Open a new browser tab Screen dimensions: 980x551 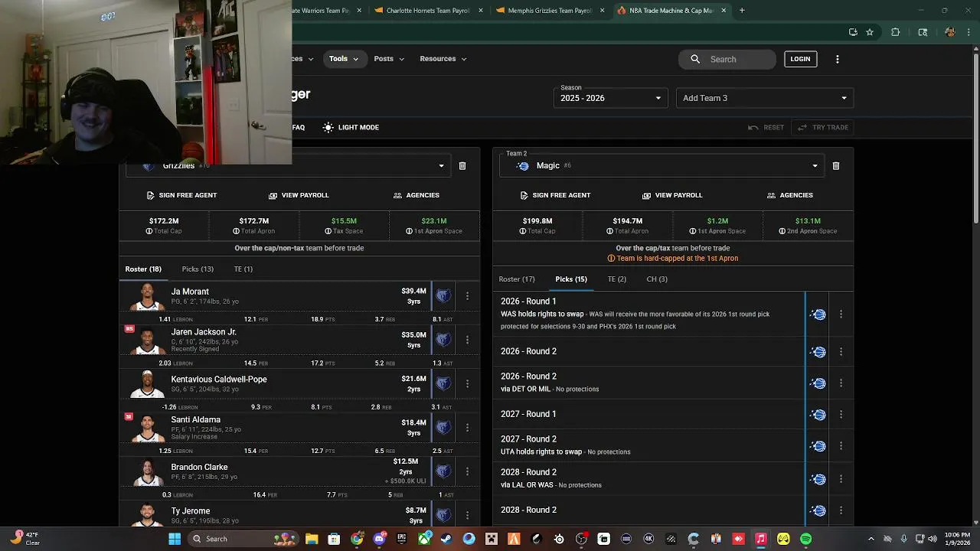[742, 11]
